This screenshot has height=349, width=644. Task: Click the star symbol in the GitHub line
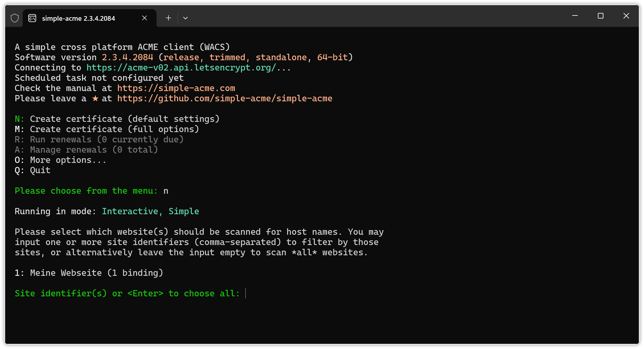pyautogui.click(x=95, y=98)
